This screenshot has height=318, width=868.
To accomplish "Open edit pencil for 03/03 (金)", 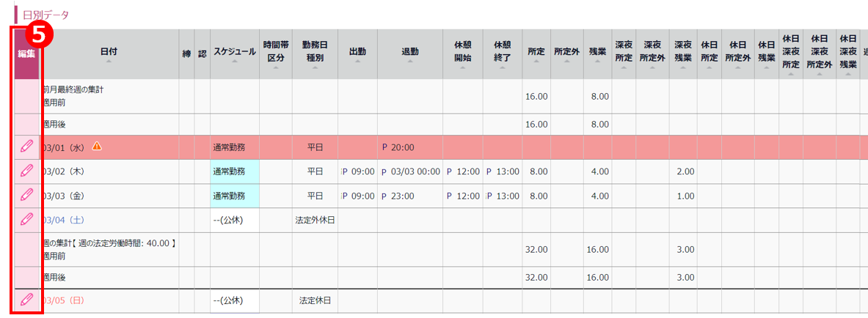I will 26,195.
